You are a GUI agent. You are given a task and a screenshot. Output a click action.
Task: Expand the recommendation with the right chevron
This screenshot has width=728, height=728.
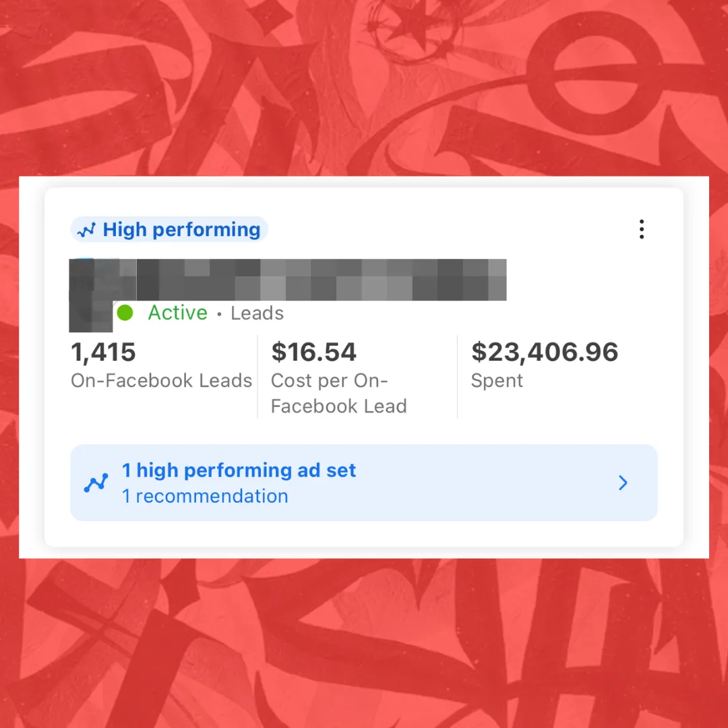pyautogui.click(x=623, y=483)
